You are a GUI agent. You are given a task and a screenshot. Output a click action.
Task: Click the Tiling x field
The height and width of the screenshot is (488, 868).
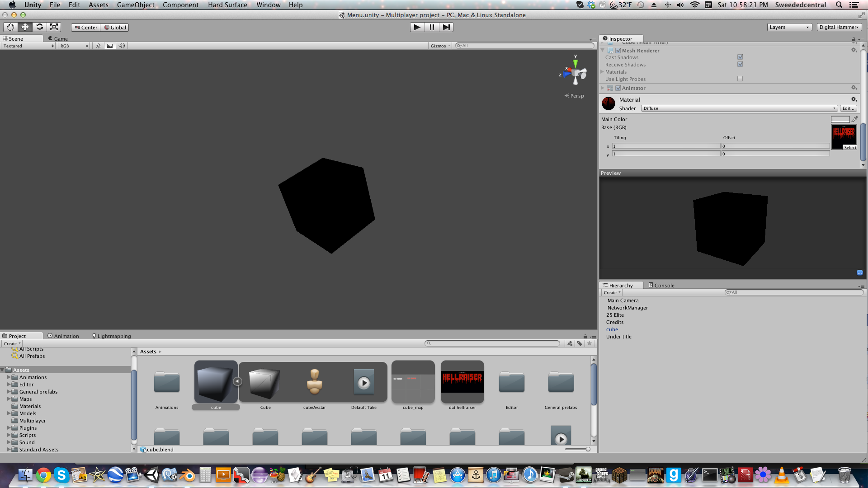(666, 146)
